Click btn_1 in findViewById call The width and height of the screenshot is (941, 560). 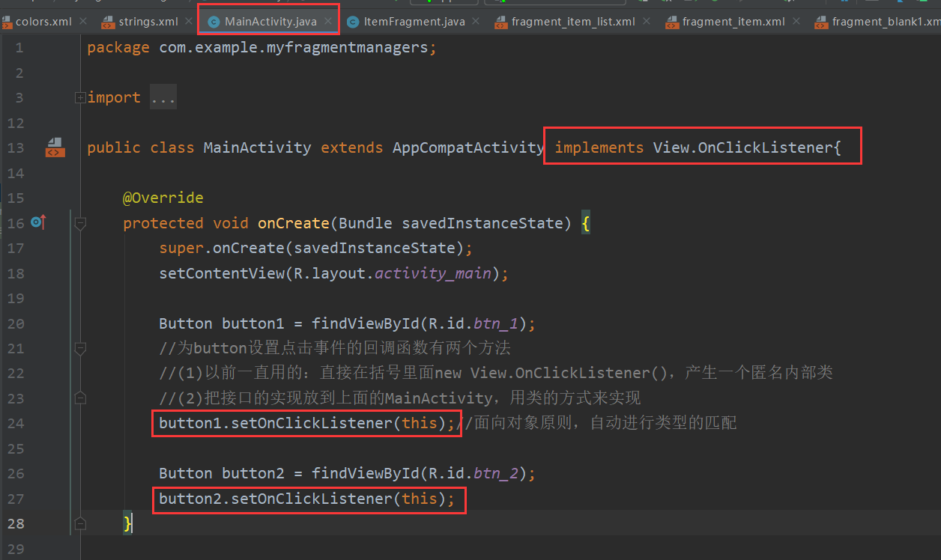tap(496, 323)
